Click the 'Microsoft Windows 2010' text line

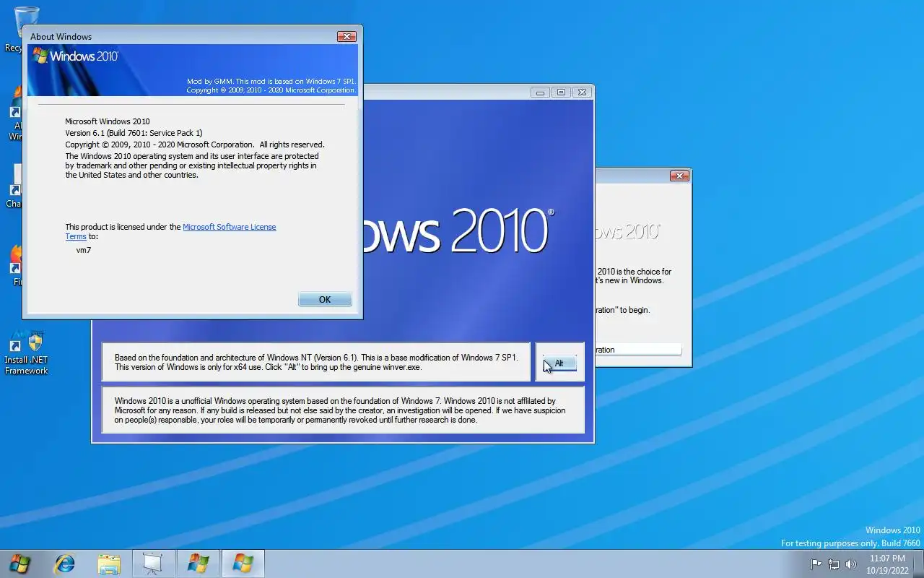108,121
